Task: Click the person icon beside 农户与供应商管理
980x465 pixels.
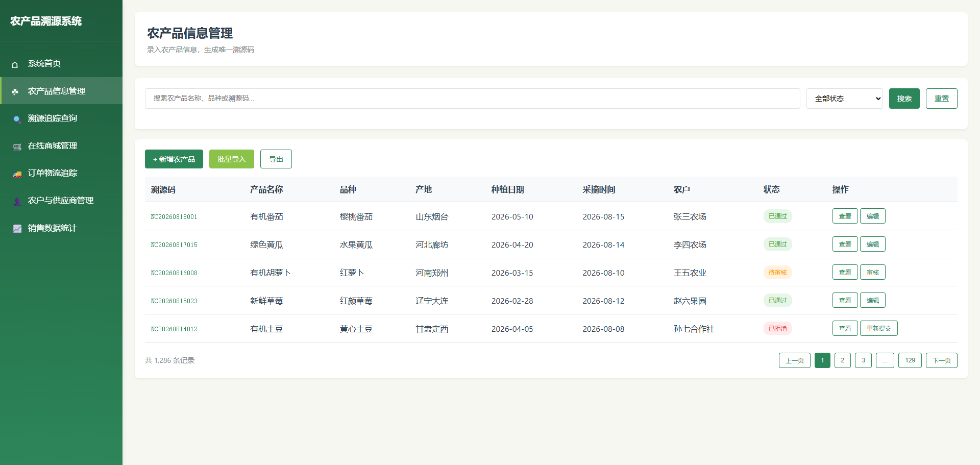Action: point(17,201)
